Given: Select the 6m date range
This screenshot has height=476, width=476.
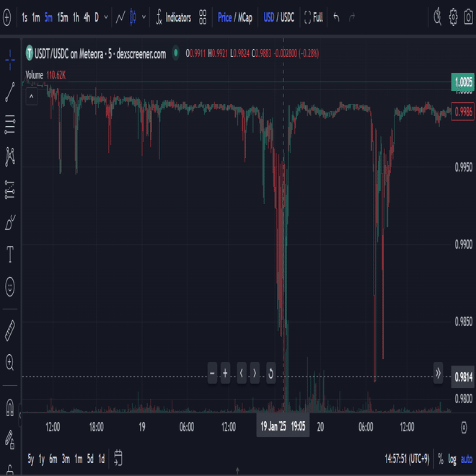Looking at the screenshot, I should (53, 459).
